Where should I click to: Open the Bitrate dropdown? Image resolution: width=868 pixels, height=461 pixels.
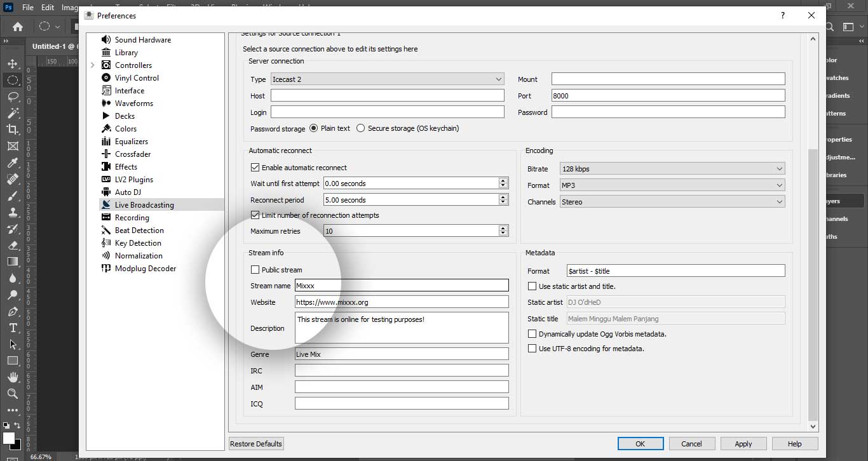[672, 169]
